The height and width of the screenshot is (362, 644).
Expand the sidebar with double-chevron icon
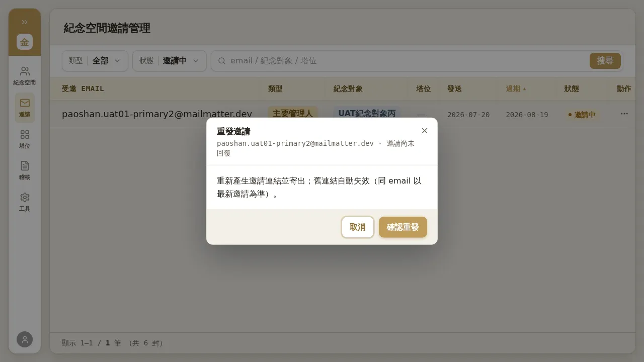point(25,22)
